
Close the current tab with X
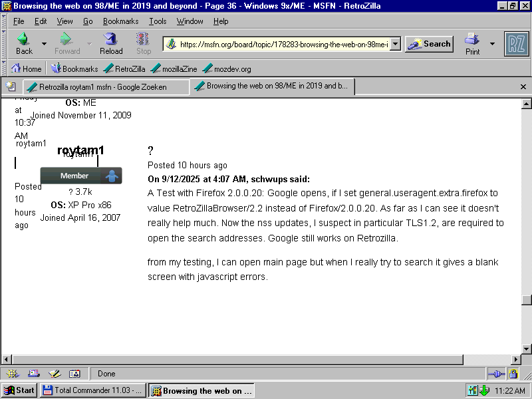[x=523, y=87]
